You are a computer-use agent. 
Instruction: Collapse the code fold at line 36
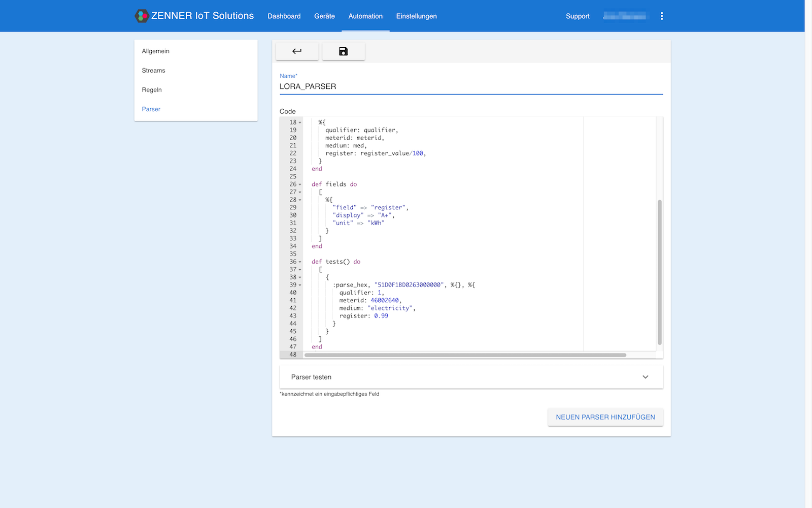[300, 262]
